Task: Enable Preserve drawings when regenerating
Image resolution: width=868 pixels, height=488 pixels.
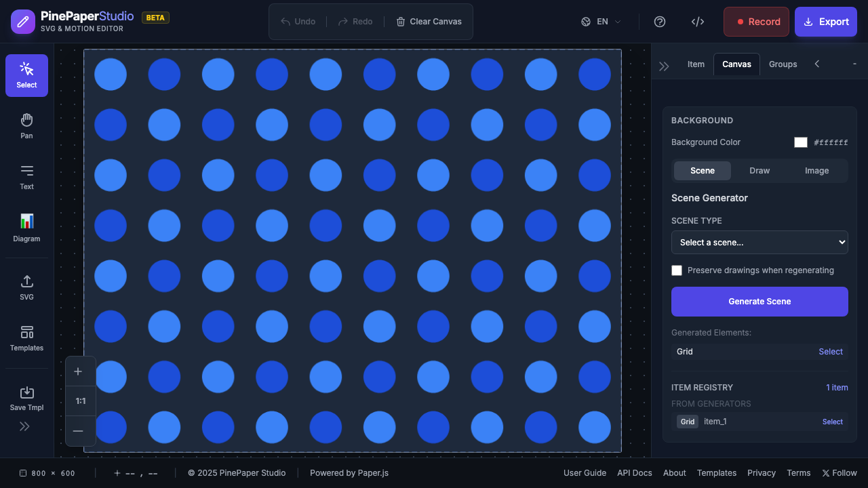Action: coord(677,270)
